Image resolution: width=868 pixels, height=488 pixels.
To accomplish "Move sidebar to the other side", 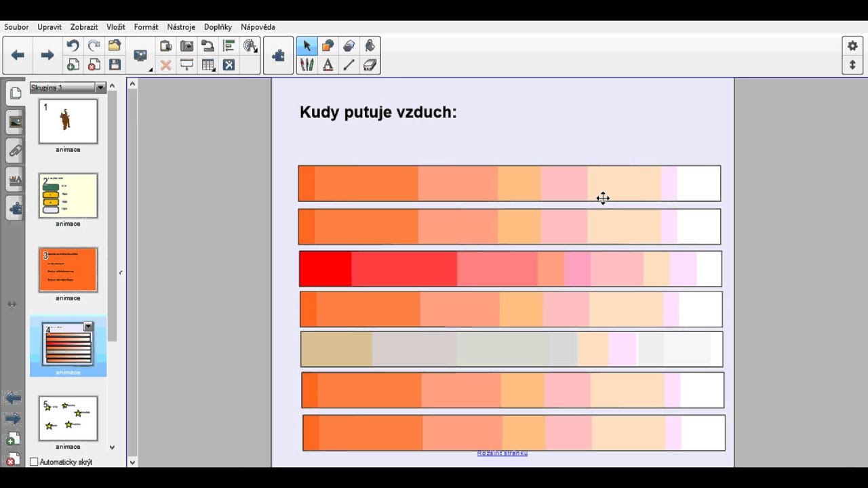I will tap(12, 304).
